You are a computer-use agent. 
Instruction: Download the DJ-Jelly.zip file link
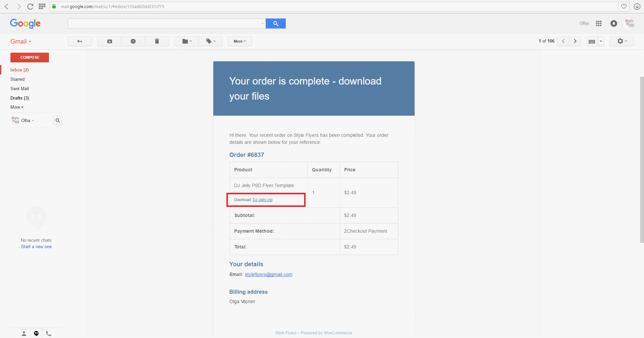(x=262, y=200)
